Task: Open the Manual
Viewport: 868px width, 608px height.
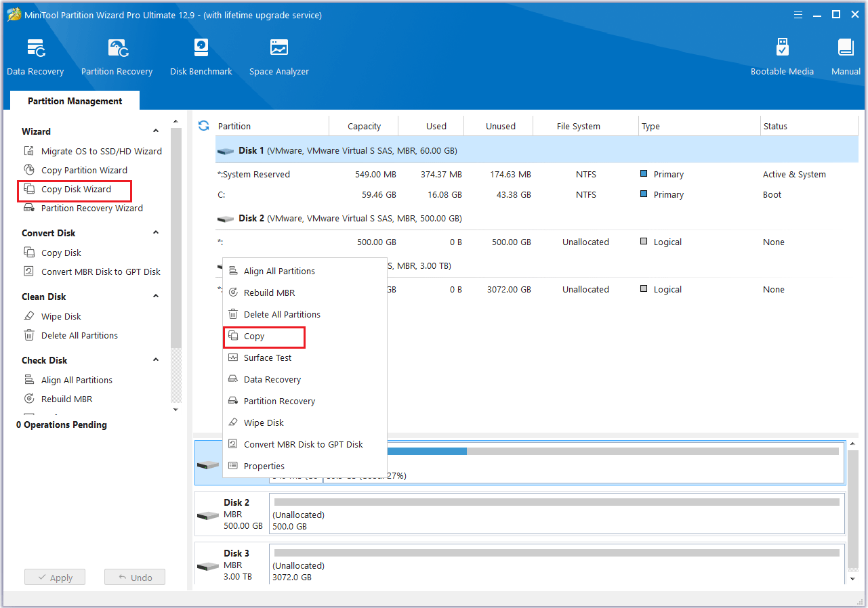Action: click(x=846, y=57)
